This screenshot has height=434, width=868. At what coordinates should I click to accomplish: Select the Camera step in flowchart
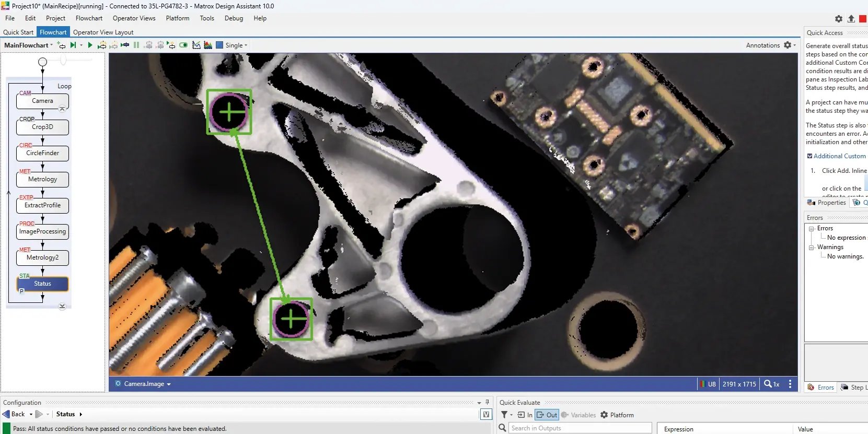pos(42,101)
